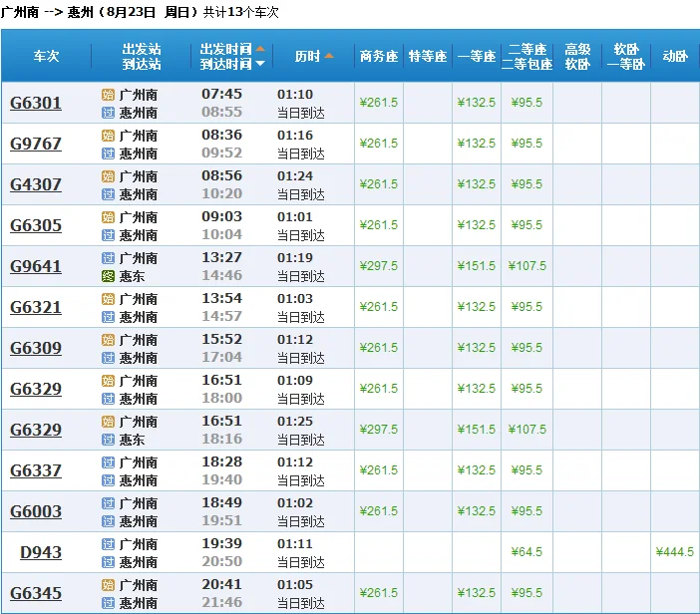Screen dimensions: 700x614
Task: Click the 过 icon beside 广州南 in G9641 row
Action: click(x=108, y=258)
